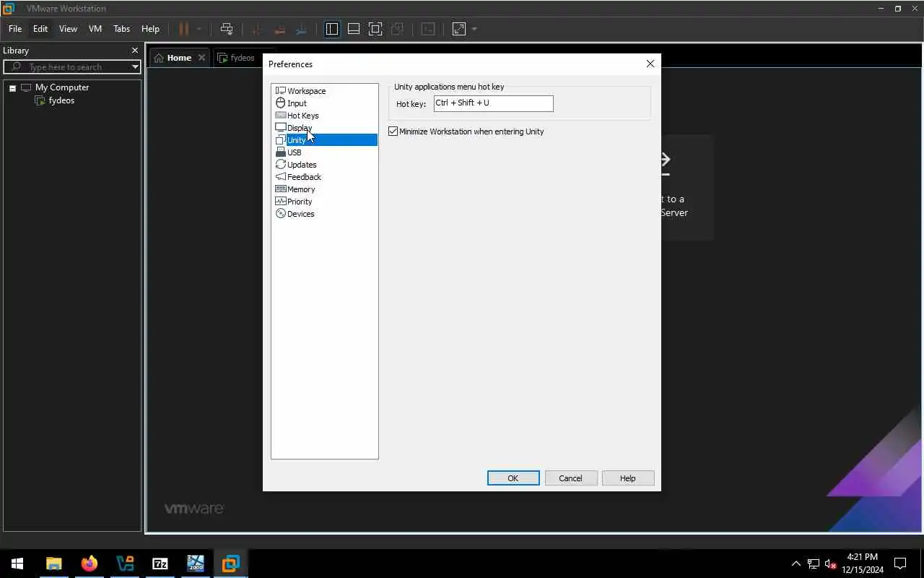Click the revert to snapshot toolbar icon
The image size is (924, 578).
[x=279, y=29]
